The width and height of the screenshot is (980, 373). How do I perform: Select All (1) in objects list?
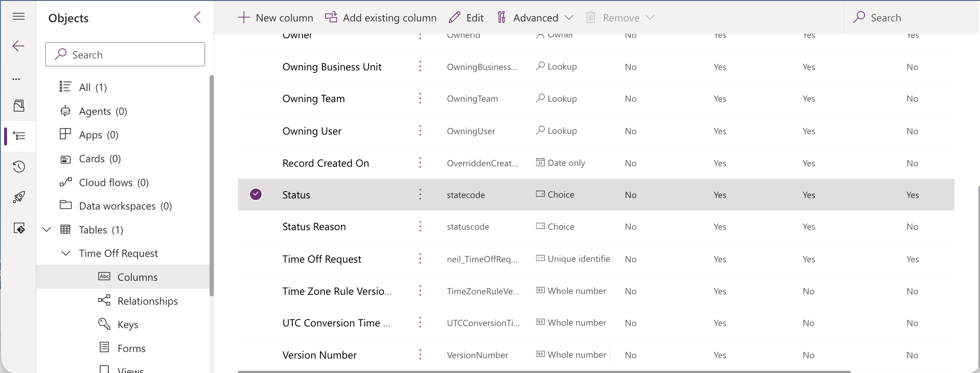pos(93,87)
